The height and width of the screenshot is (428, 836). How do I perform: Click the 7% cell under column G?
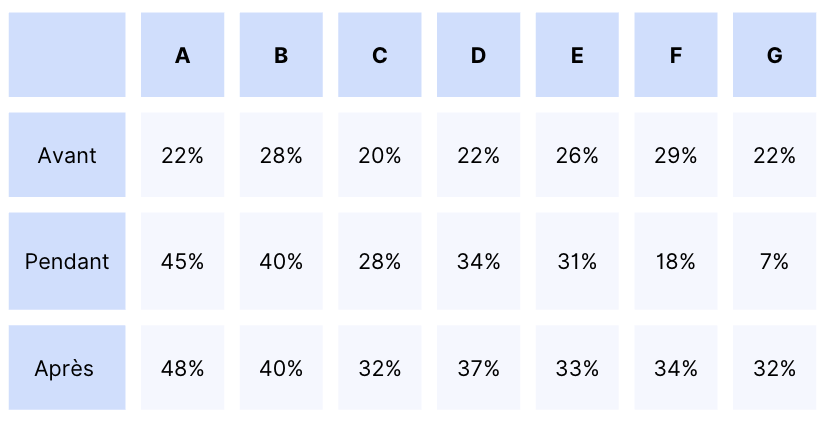774,261
